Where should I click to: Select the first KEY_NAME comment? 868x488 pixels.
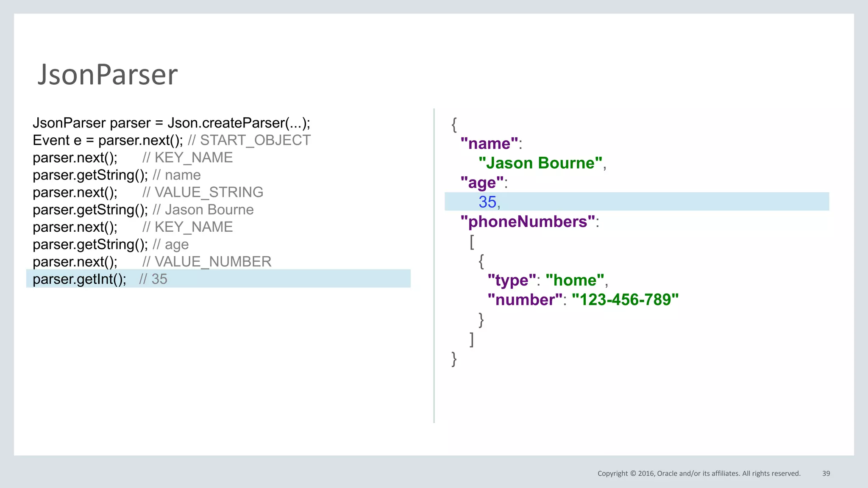pyautogui.click(x=193, y=158)
